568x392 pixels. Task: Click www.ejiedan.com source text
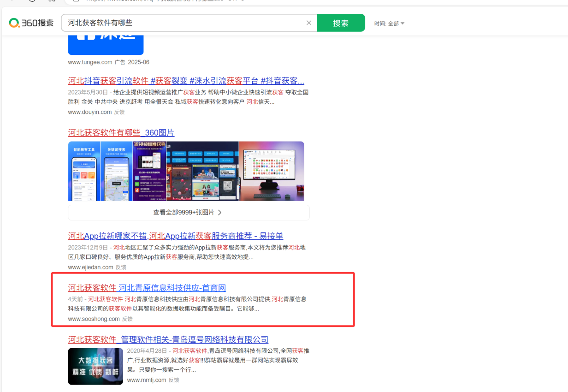[91, 267]
